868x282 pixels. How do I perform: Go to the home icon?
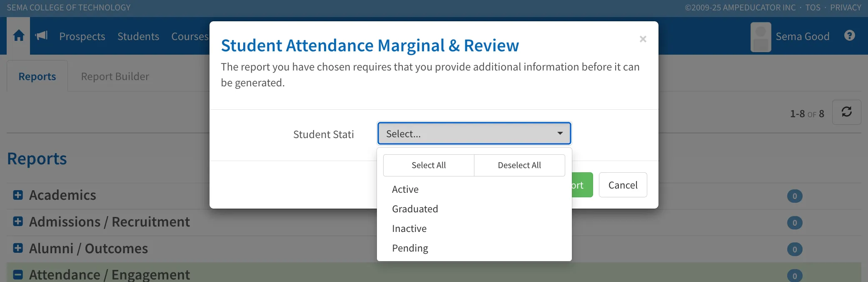coord(18,36)
